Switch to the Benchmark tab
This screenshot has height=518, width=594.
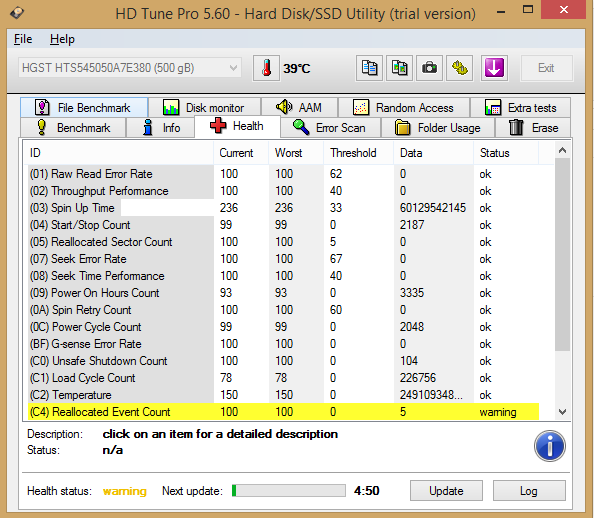[x=73, y=128]
